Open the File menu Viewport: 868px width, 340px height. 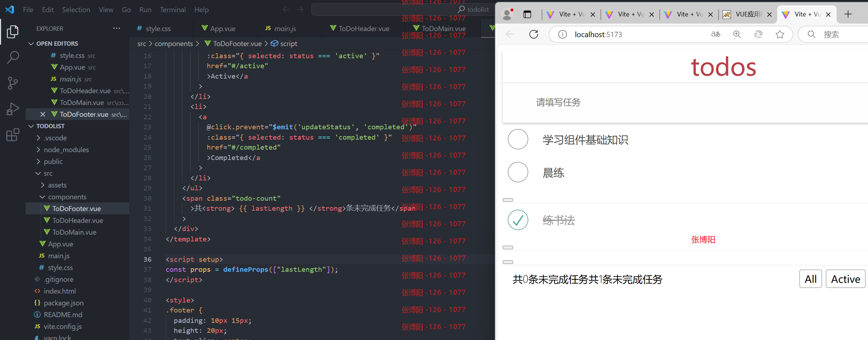tap(28, 10)
